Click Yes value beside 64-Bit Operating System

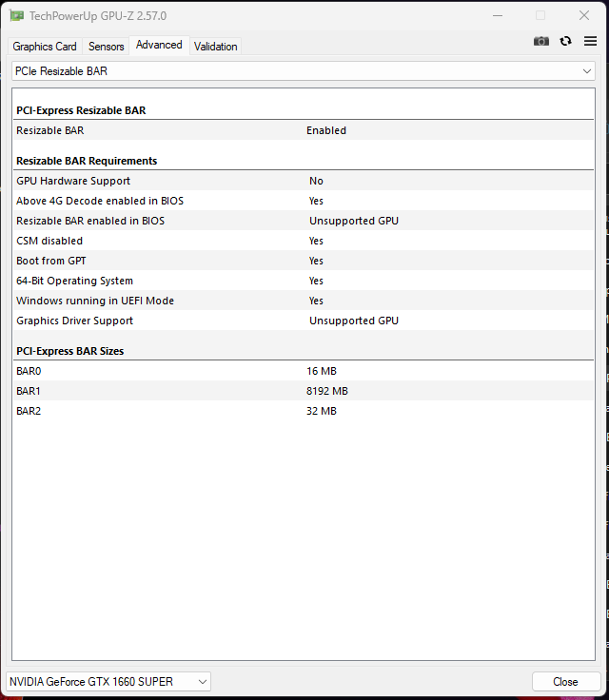click(x=316, y=281)
